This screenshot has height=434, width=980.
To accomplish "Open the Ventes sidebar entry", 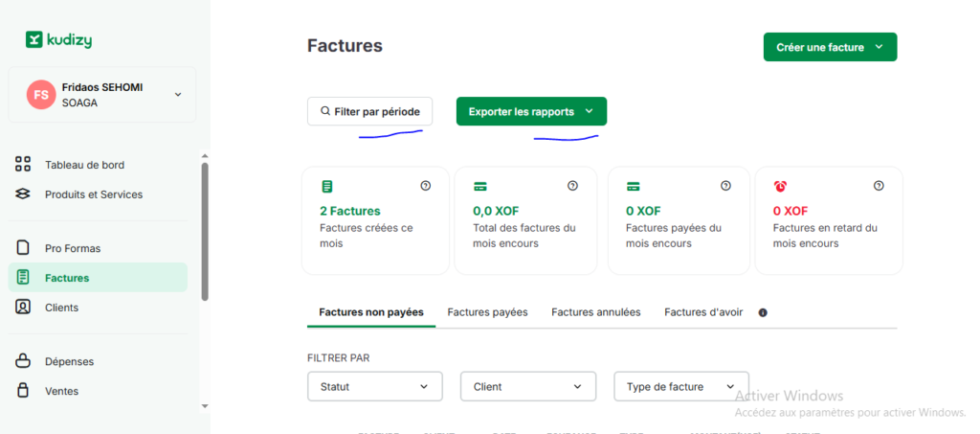I will (x=61, y=391).
